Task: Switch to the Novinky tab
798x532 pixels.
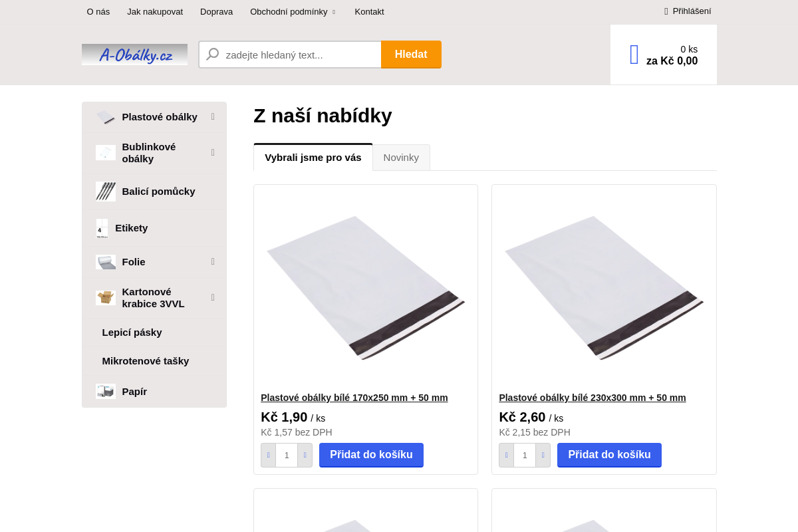Action: pos(401,157)
